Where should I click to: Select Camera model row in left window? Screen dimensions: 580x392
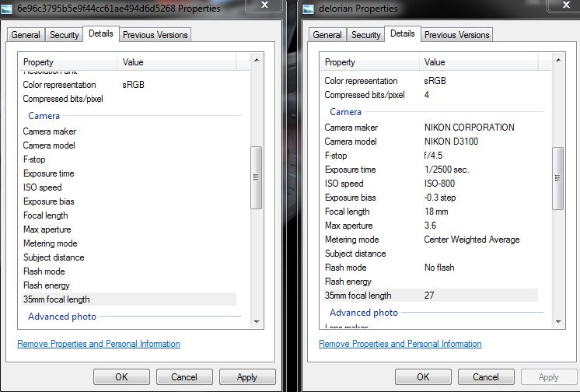129,145
